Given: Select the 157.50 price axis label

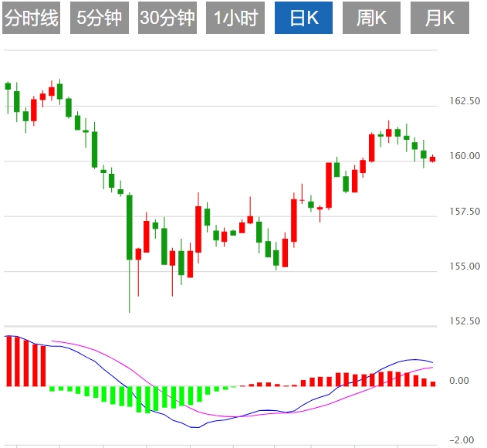Looking at the screenshot, I should click(x=464, y=212).
